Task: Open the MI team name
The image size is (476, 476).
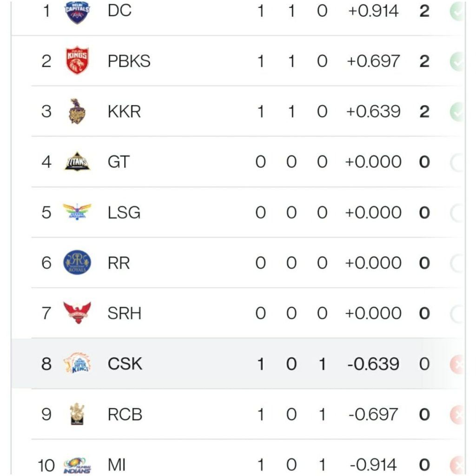Action: (x=116, y=464)
